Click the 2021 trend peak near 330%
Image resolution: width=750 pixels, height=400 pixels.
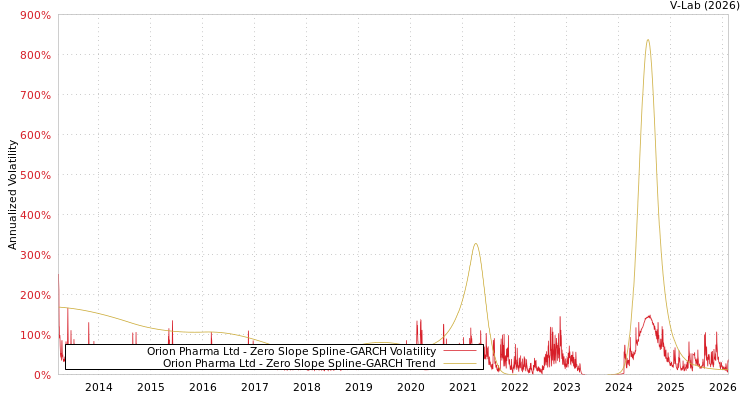475,244
